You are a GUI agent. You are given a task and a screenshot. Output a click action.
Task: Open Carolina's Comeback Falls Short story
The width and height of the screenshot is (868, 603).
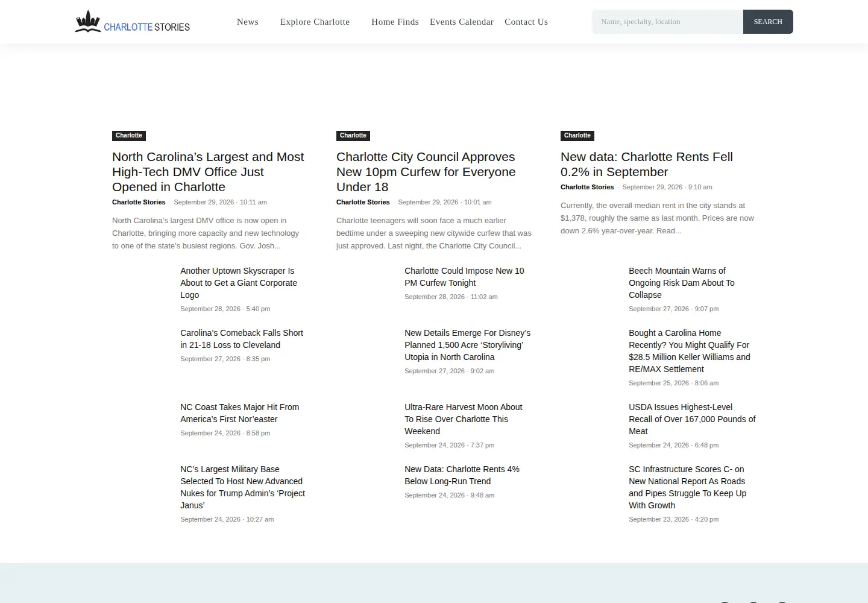pos(242,339)
